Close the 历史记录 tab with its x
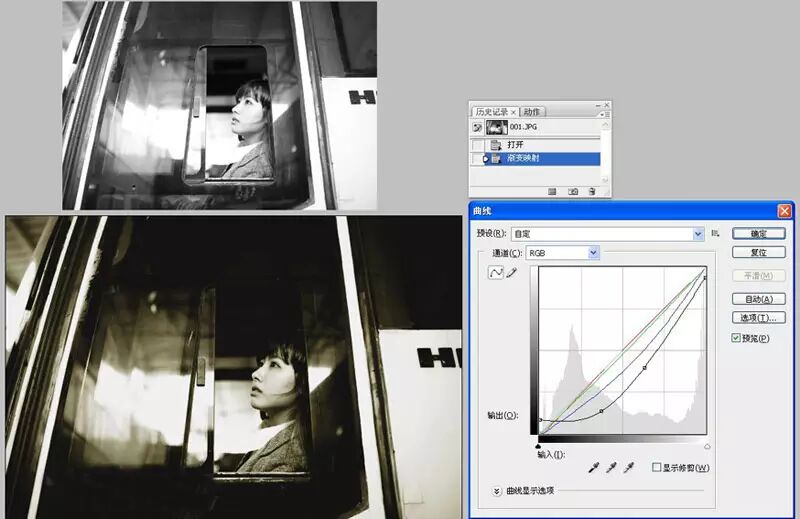Image resolution: width=800 pixels, height=519 pixels. (513, 112)
